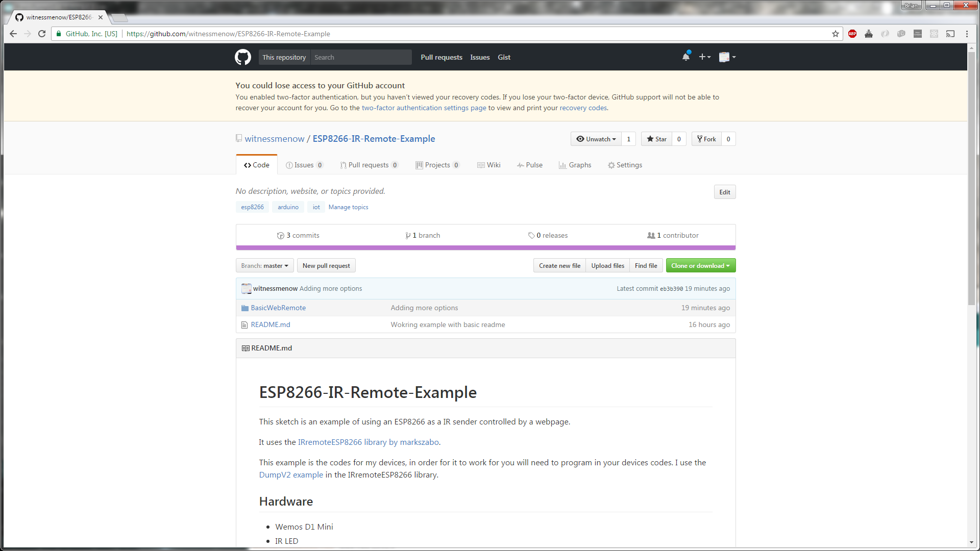Viewport: 980px width, 551px height.
Task: Open the create new menu with the plus icon
Action: 704,57
